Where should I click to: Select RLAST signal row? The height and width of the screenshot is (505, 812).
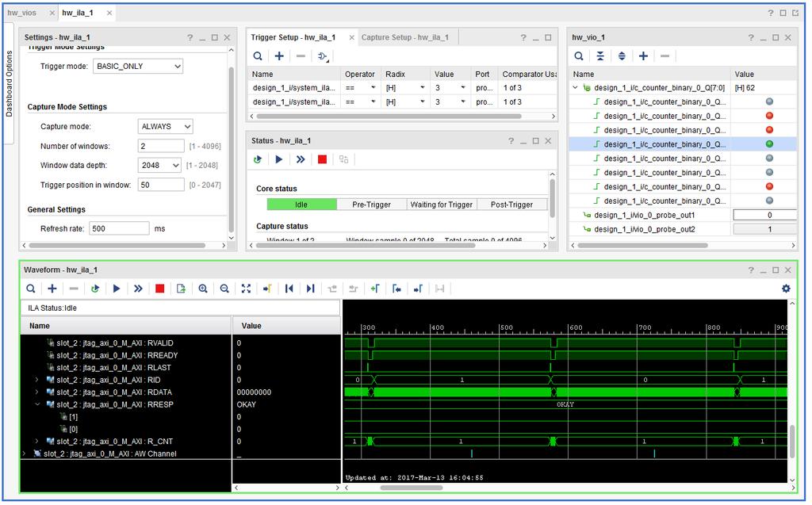pyautogui.click(x=113, y=368)
